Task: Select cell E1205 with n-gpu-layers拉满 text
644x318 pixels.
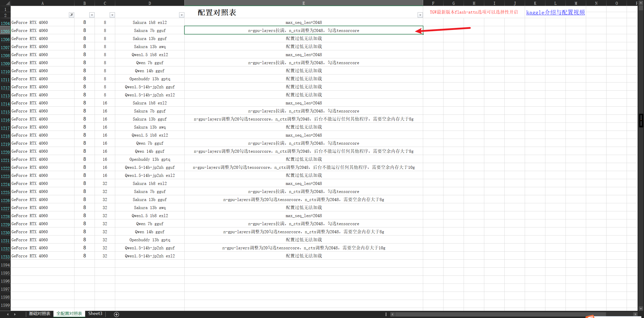Action: [x=304, y=30]
